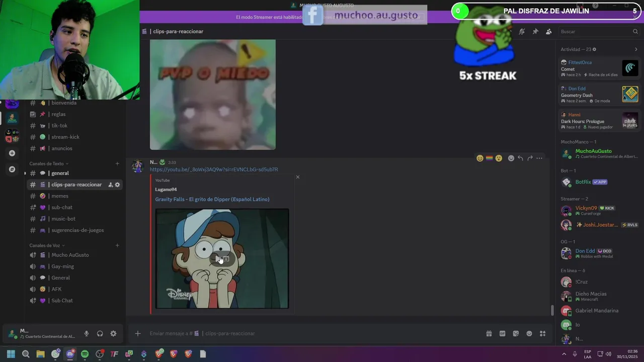Screen dimensions: 644x362
Task: React with the rainbow flag quick emoji
Action: 489,158
